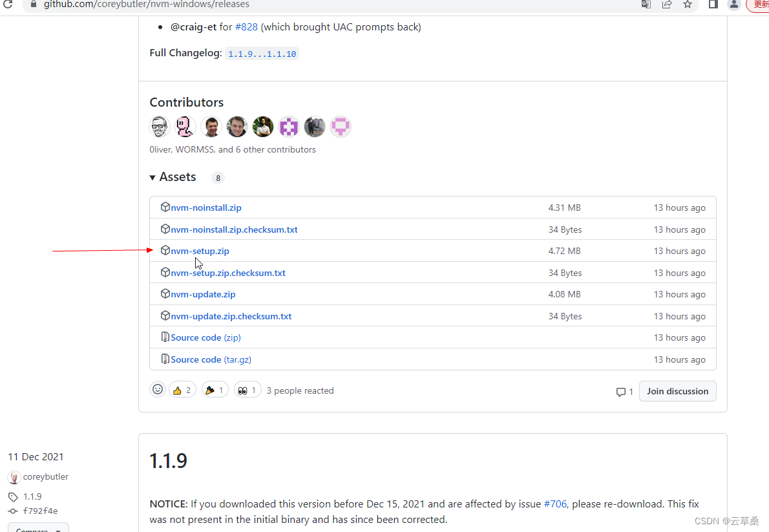Download nvm-setup.zip
Image resolution: width=769 pixels, height=532 pixels.
(200, 251)
